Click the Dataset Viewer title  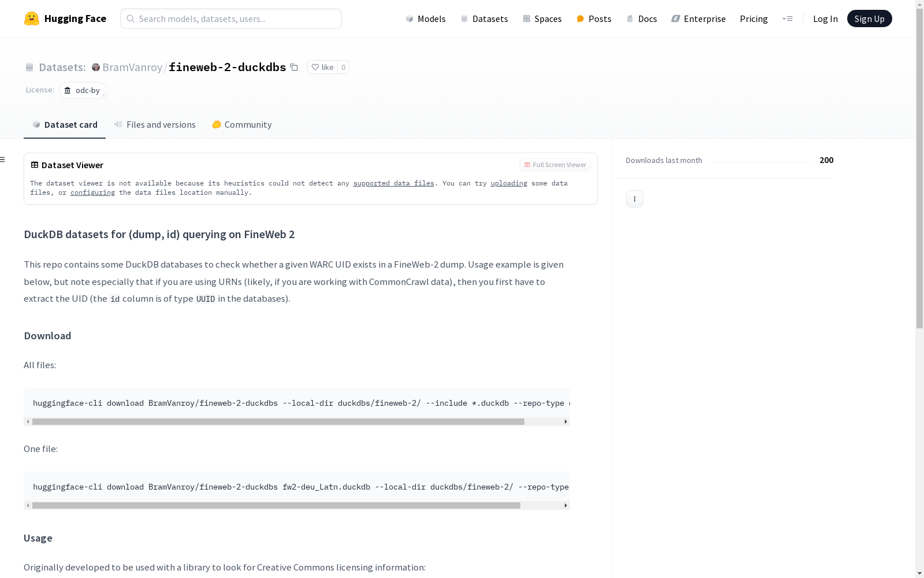click(x=72, y=165)
